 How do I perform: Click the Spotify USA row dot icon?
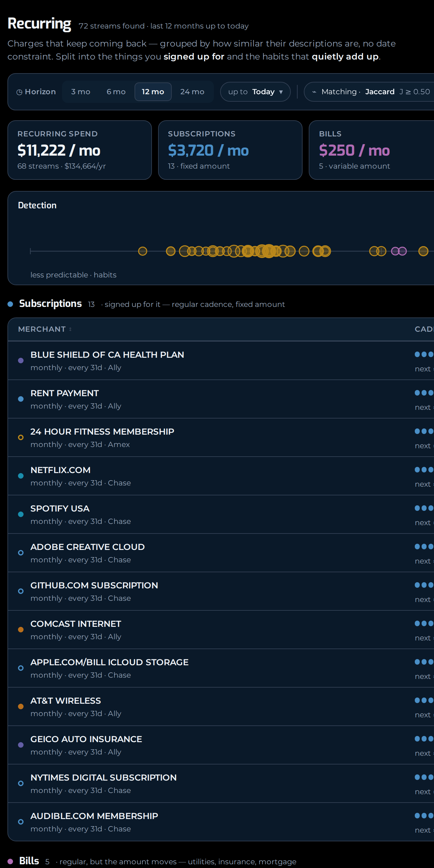[20, 514]
